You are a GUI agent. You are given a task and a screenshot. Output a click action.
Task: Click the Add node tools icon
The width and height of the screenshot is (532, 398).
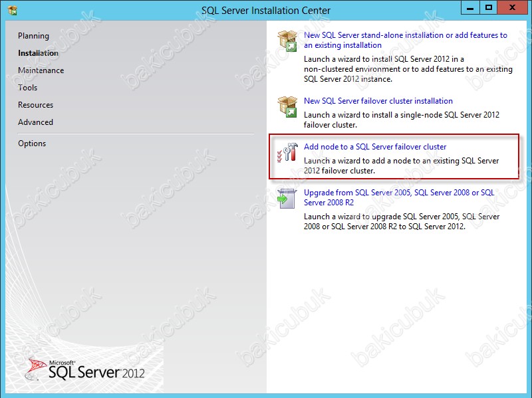[287, 153]
